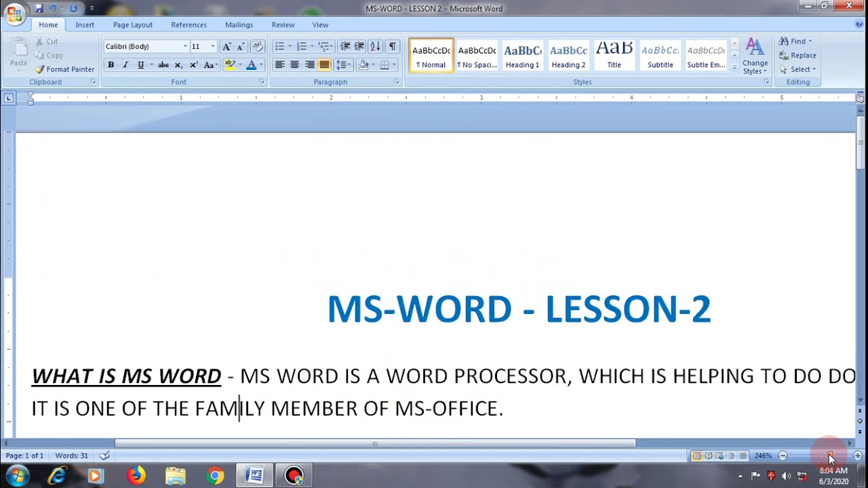The height and width of the screenshot is (488, 868).
Task: Apply subscript formatting
Action: pyautogui.click(x=178, y=65)
